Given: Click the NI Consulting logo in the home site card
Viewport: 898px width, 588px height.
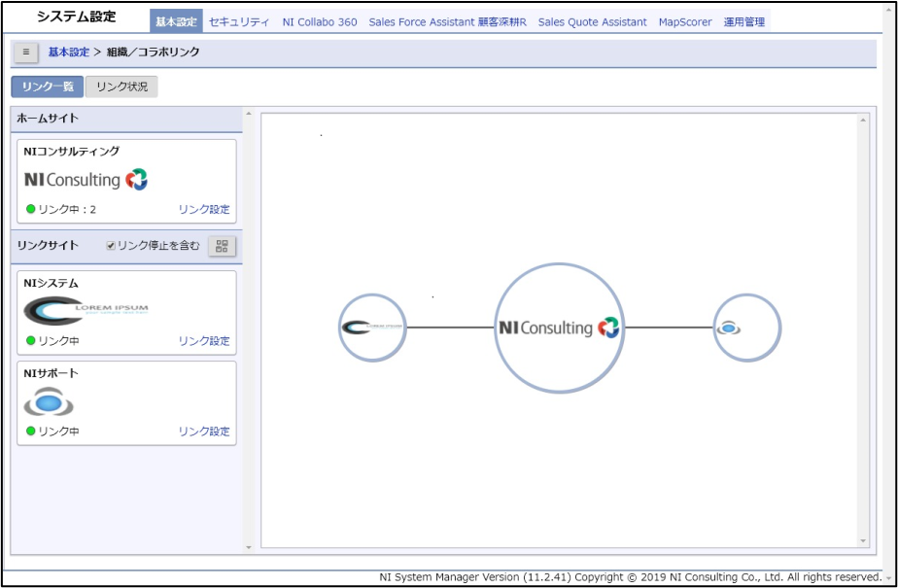Looking at the screenshot, I should click(86, 180).
